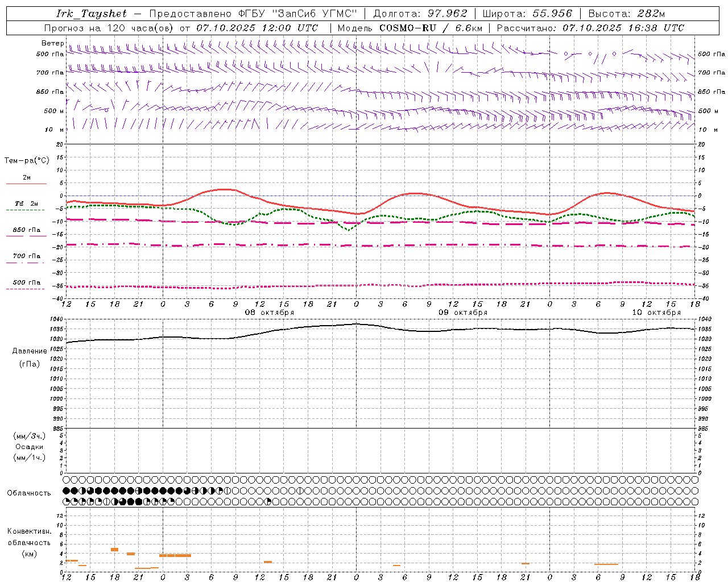The image size is (728, 582).
Task: Click the "Прогноз на 120 часа(ов)" forecast text
Action: [x=110, y=28]
